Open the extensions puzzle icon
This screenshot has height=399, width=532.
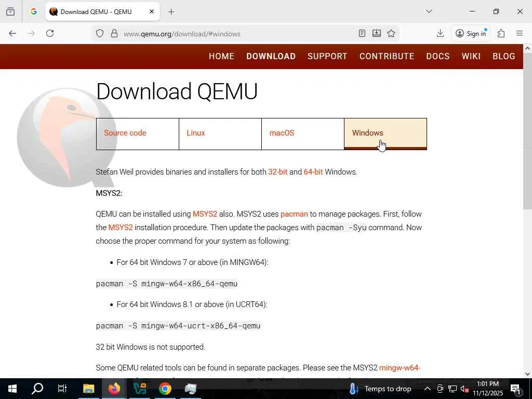tap(501, 33)
